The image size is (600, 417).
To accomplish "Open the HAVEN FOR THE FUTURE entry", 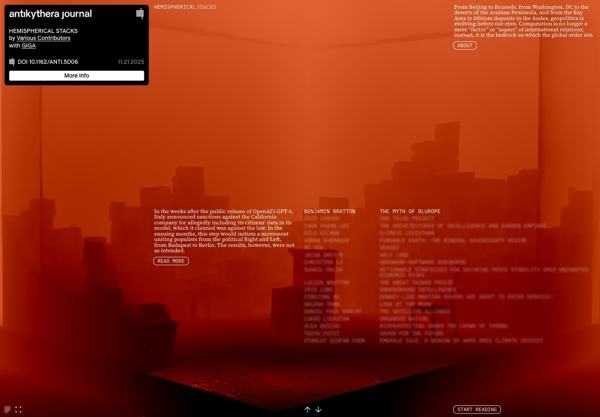I will click(x=411, y=333).
